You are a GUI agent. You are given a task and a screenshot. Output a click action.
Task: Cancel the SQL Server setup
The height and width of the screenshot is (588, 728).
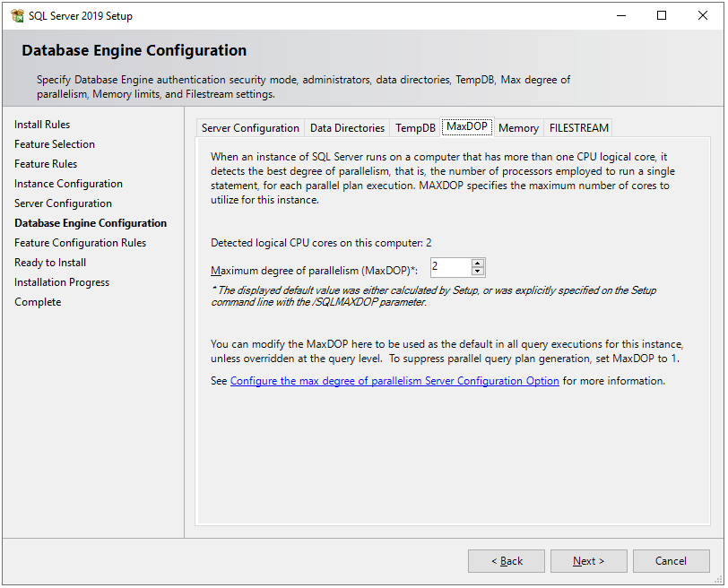pos(671,561)
